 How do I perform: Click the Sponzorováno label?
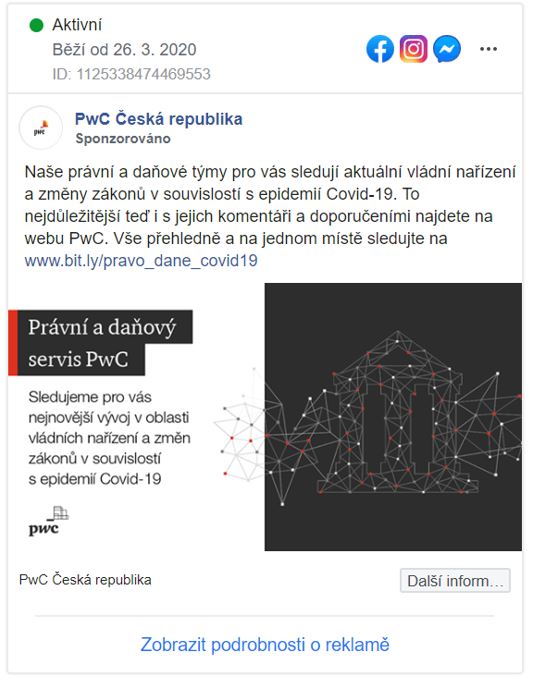123,139
